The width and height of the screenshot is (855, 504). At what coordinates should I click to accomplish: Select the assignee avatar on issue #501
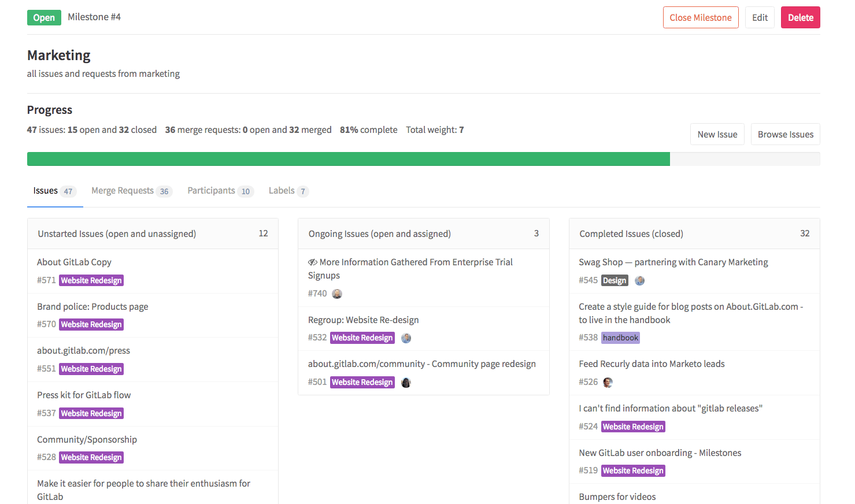pyautogui.click(x=406, y=382)
